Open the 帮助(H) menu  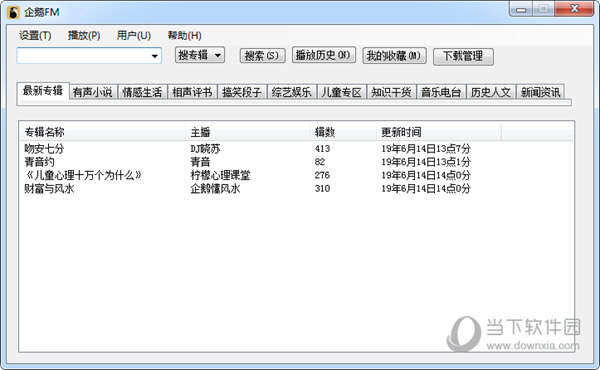(x=184, y=36)
